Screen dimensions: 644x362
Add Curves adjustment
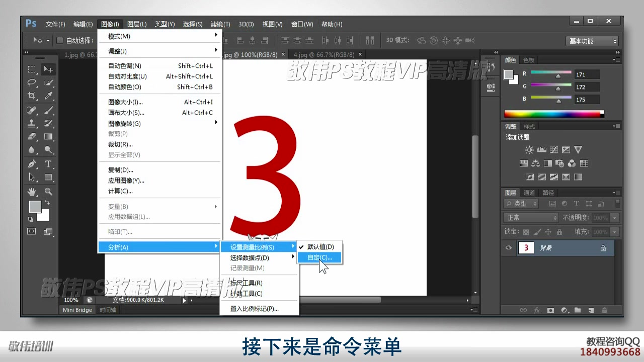tap(554, 150)
